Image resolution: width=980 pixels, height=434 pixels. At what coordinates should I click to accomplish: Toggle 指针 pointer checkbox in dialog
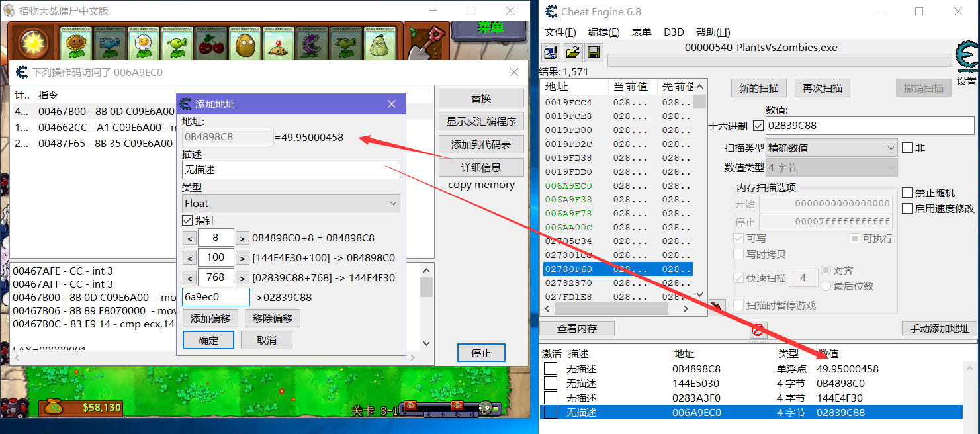[187, 220]
